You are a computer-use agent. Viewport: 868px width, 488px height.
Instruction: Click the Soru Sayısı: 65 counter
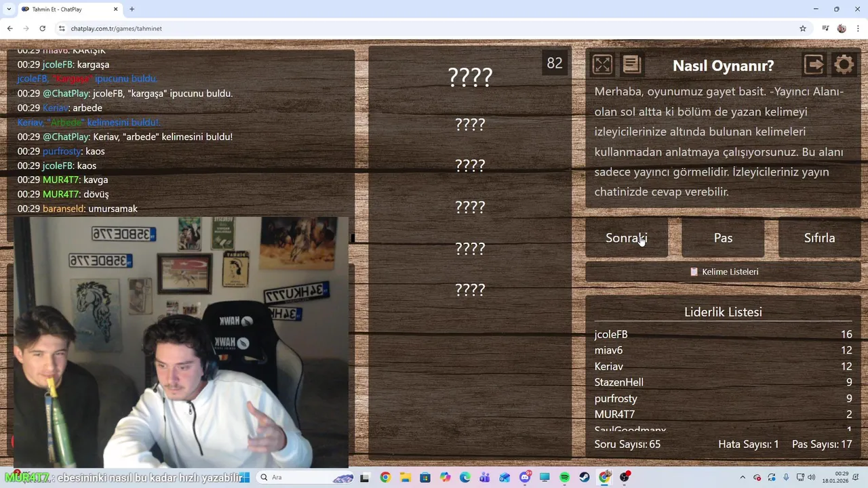[627, 445]
